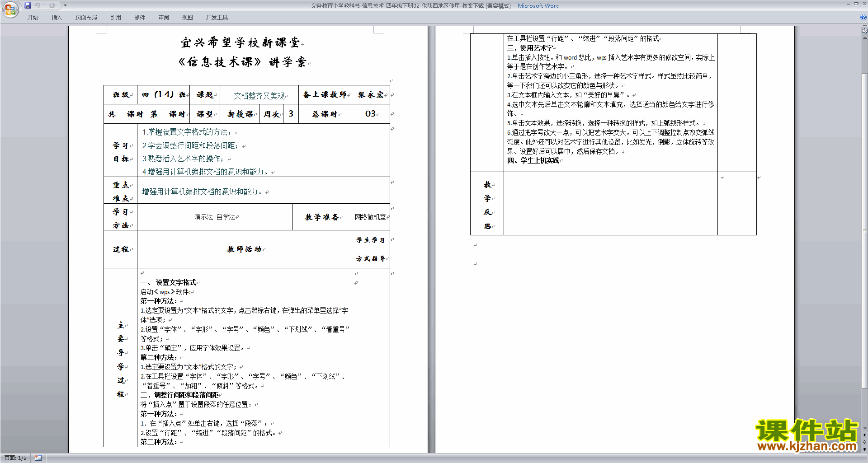
Task: Click the Select Browse Object round button
Action: (x=865, y=442)
